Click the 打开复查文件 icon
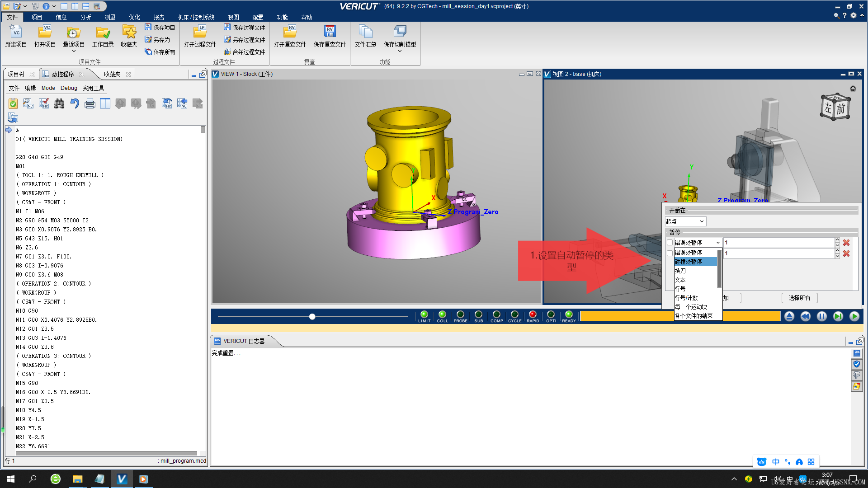The width and height of the screenshot is (868, 488). (x=290, y=36)
